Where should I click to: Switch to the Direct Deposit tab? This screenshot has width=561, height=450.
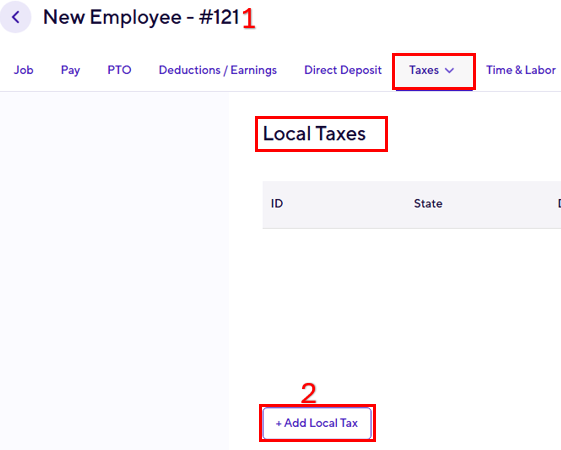coord(343,70)
